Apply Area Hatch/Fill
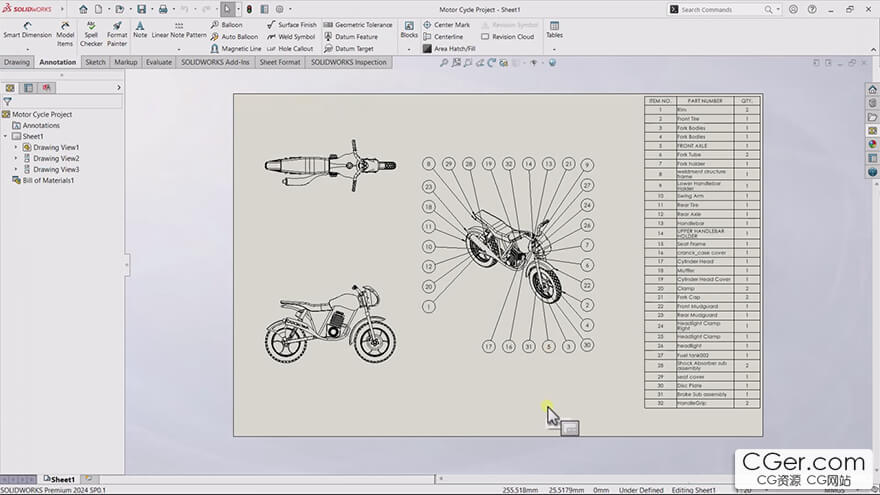The width and height of the screenshot is (880, 495). point(449,49)
